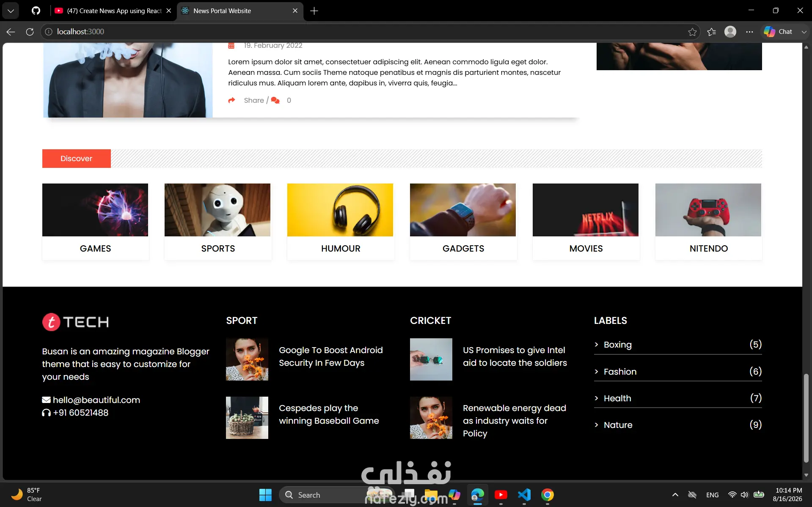Open the browser Settings and more menu
Viewport: 812px width, 507px height.
tap(749, 32)
